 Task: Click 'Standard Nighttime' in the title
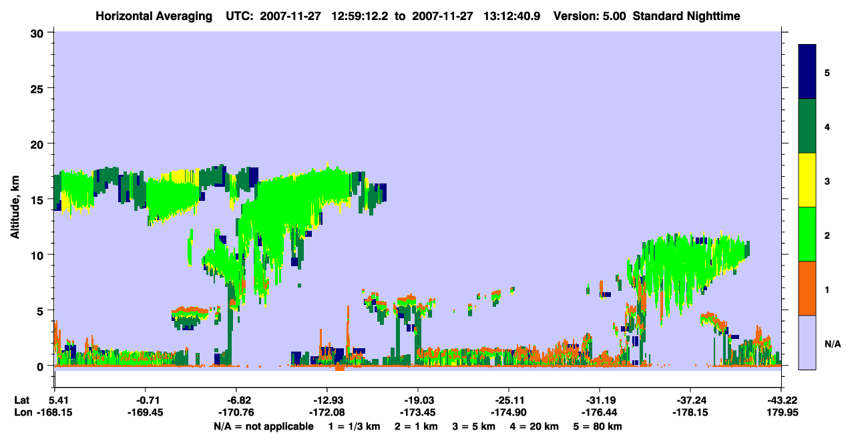[x=686, y=16]
